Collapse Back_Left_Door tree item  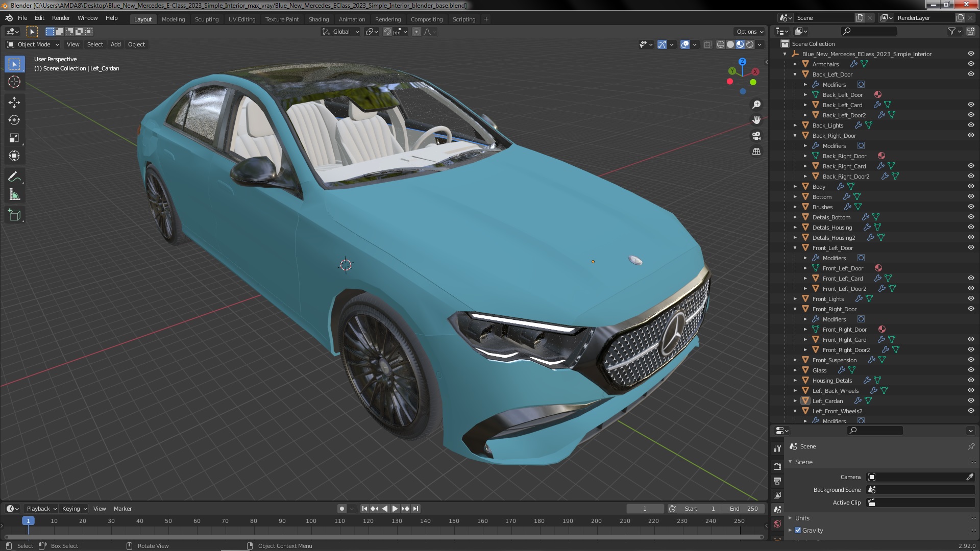point(795,74)
